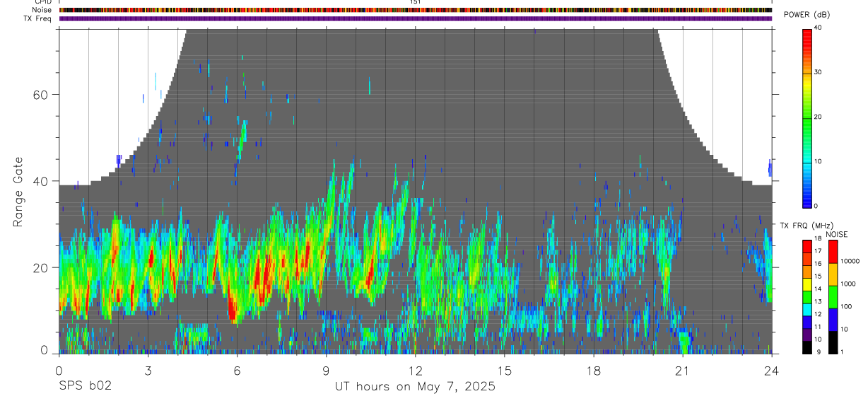Click the '1000' value on NOISE legend
868x401 pixels.
click(849, 284)
